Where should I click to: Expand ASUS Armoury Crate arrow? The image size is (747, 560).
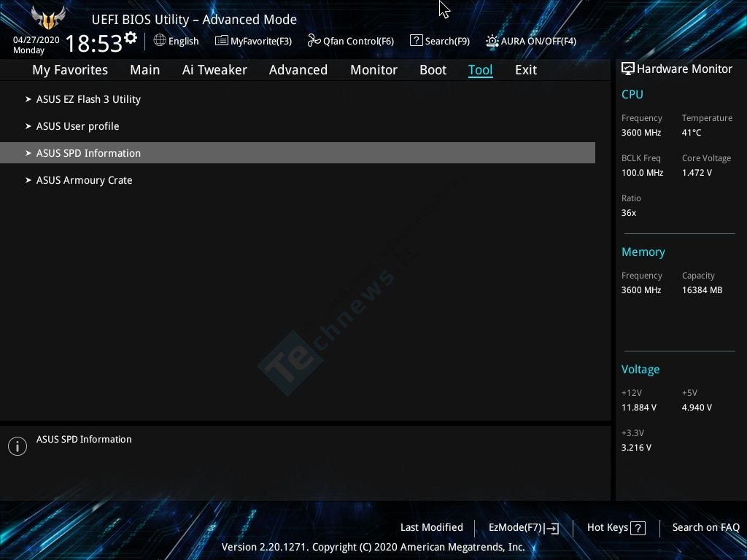tap(28, 180)
